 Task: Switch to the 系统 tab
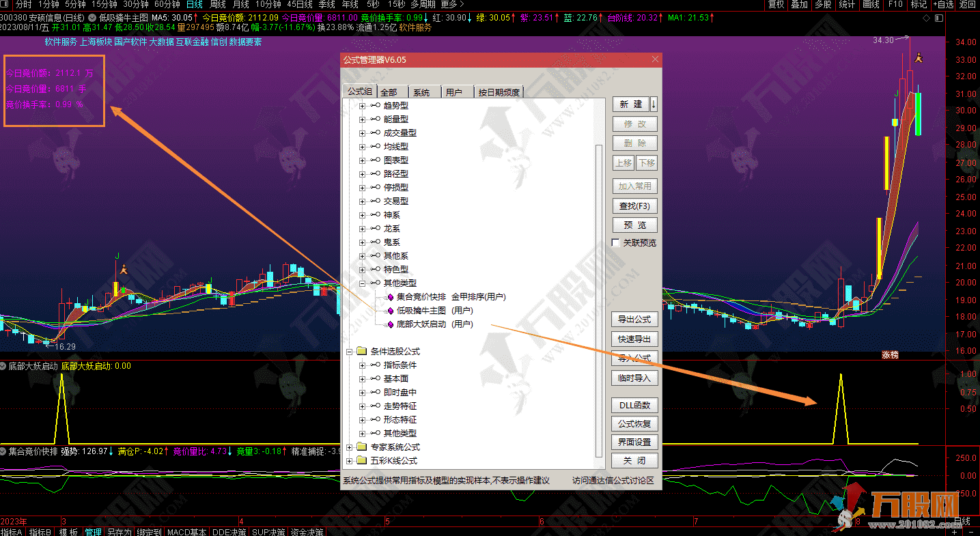(x=425, y=92)
